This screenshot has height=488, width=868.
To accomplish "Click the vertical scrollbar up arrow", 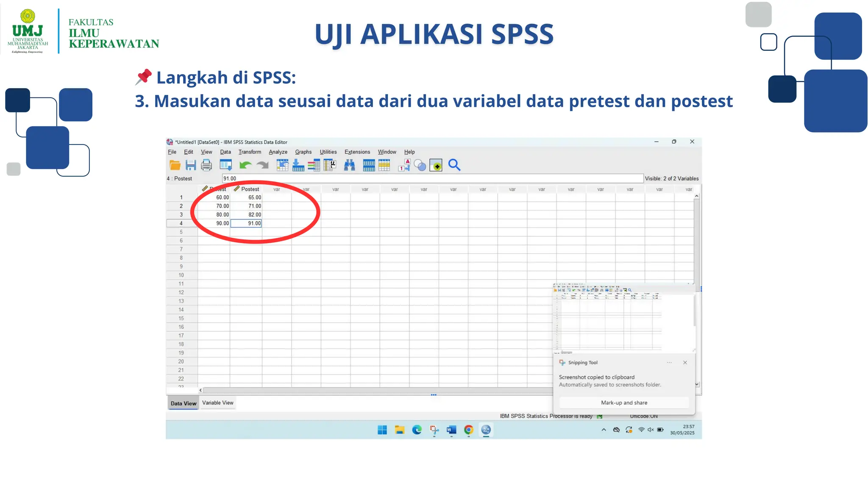I will pos(696,197).
